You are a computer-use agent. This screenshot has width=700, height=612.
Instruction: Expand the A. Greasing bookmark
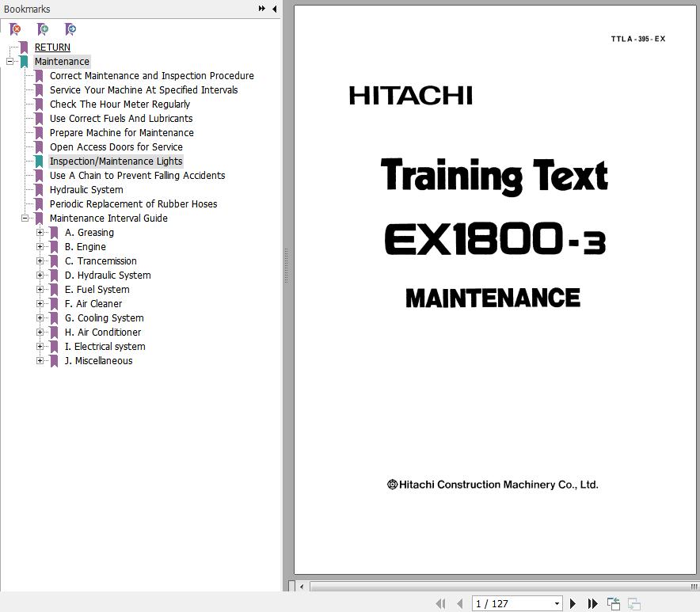40,233
